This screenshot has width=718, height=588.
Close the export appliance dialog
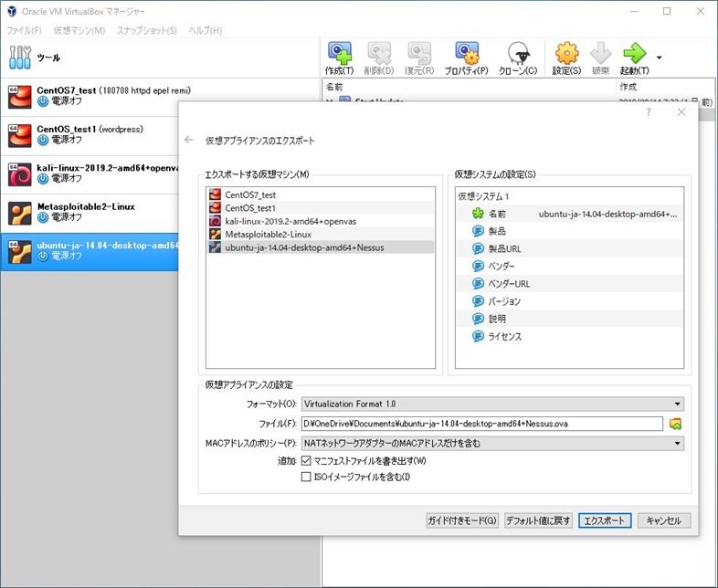(x=681, y=112)
